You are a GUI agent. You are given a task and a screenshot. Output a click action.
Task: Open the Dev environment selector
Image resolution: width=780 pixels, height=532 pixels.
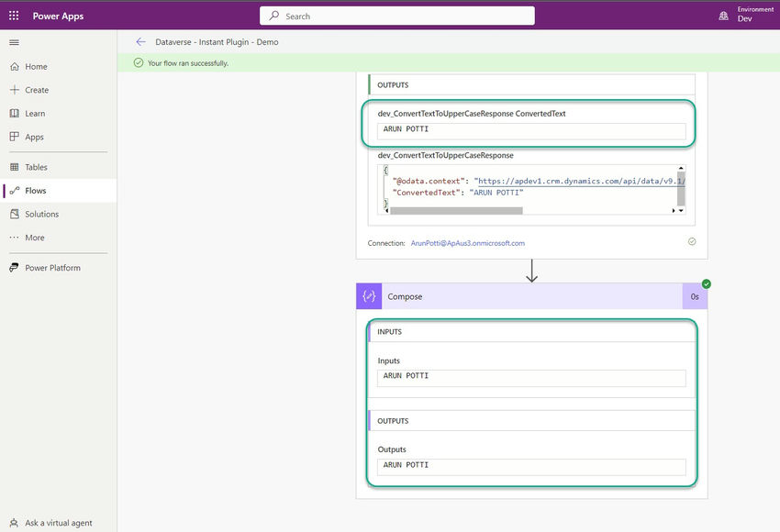(x=755, y=15)
